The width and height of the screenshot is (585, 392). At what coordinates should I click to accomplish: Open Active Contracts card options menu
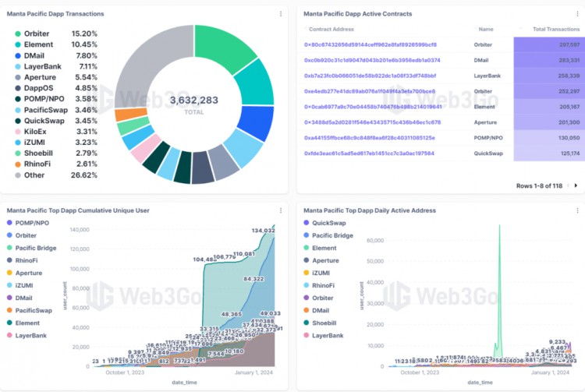coord(577,14)
